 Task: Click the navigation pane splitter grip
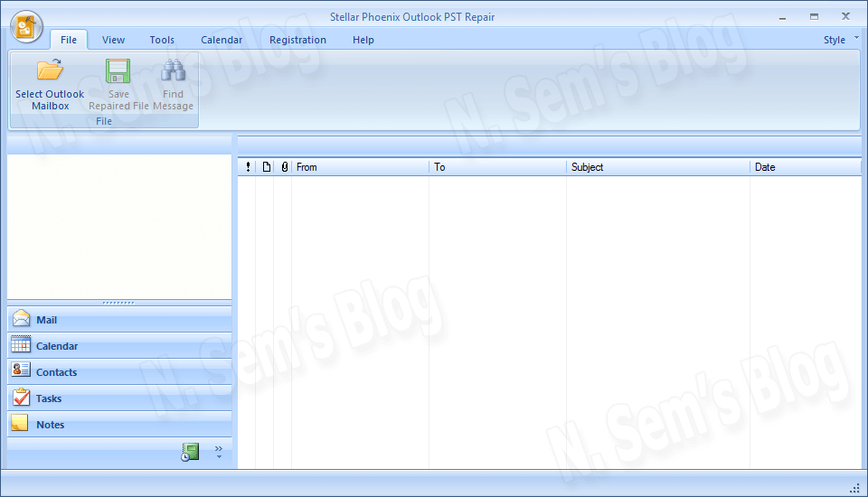118,303
